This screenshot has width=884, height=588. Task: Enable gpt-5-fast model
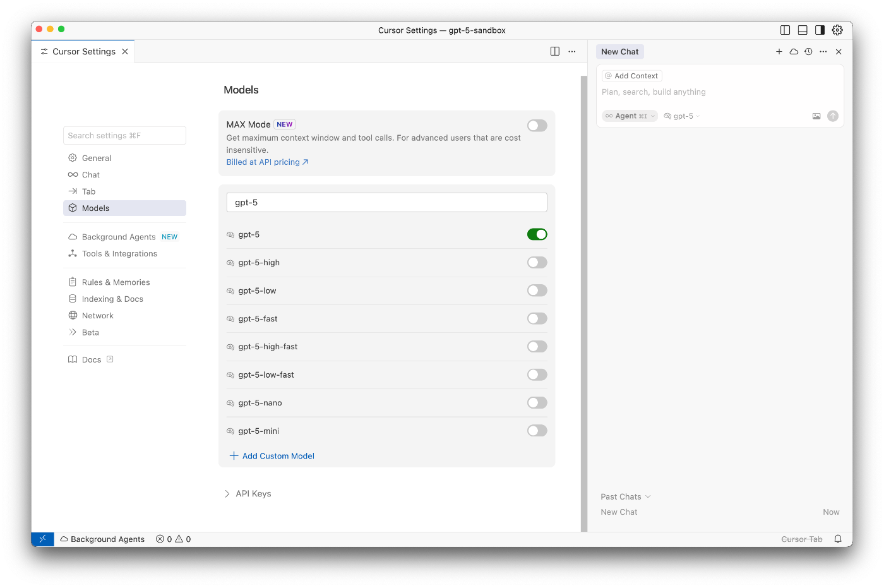click(537, 319)
